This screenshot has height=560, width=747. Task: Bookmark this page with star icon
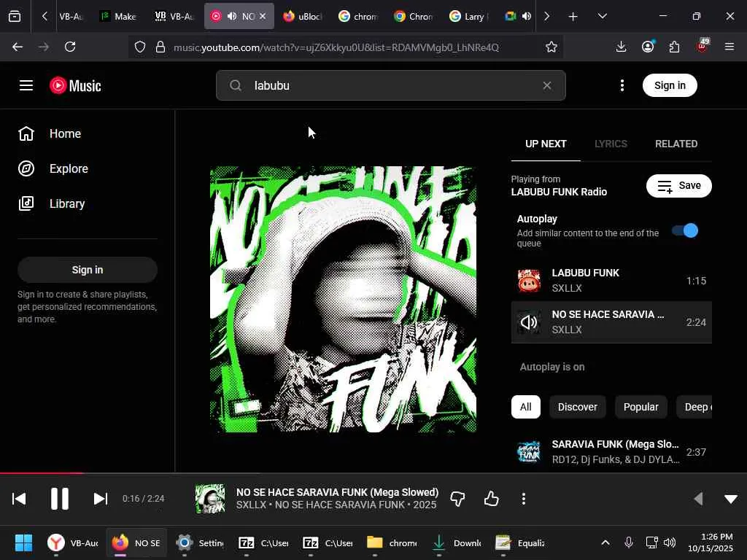[x=551, y=47]
